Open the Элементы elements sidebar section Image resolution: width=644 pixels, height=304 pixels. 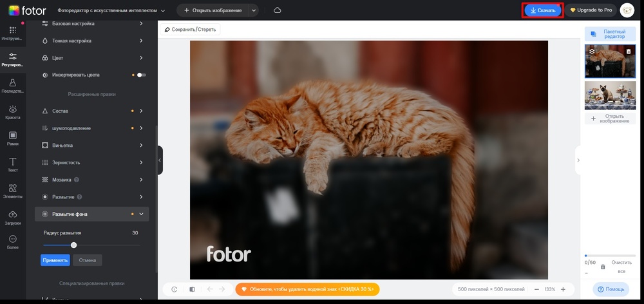(x=13, y=191)
